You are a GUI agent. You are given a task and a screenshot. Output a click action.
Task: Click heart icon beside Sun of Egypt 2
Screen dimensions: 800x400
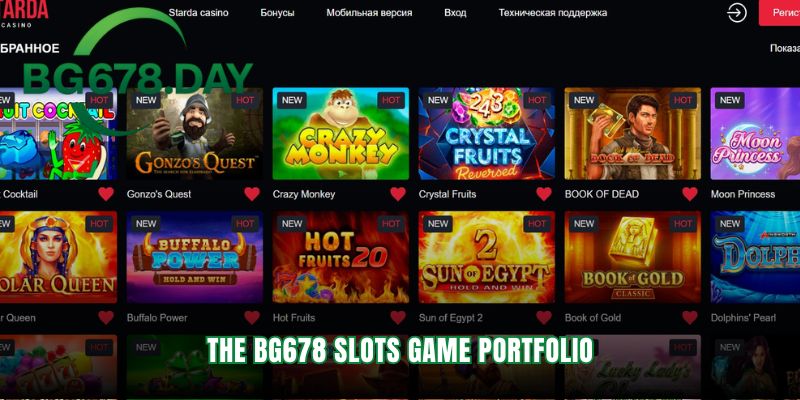pos(544,317)
